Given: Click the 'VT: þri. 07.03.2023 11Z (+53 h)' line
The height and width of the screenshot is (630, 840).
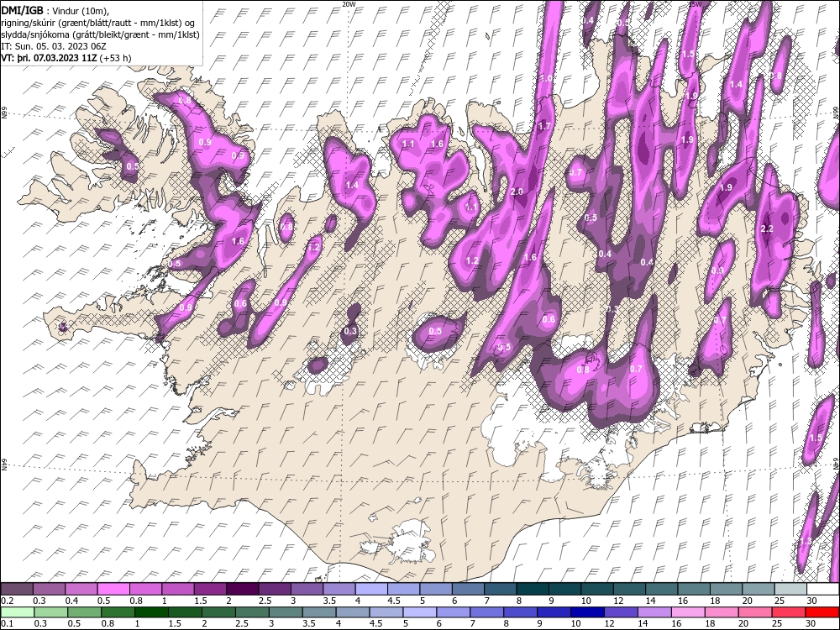Looking at the screenshot, I should (x=66, y=58).
